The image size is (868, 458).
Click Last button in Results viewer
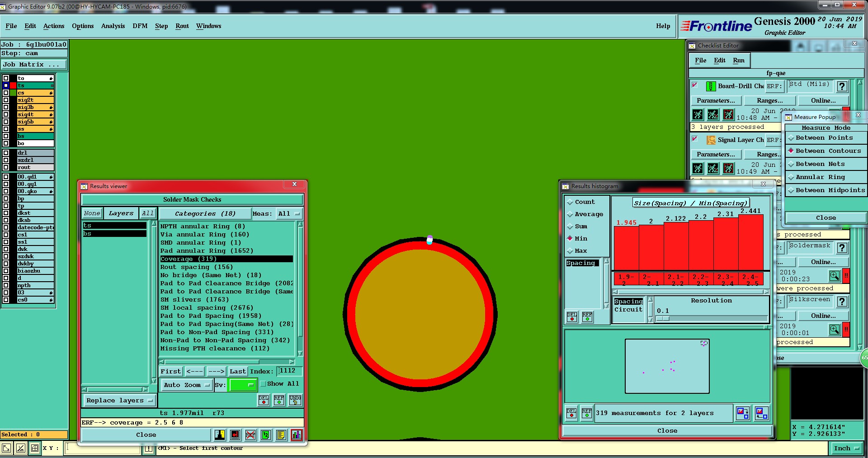click(x=238, y=372)
